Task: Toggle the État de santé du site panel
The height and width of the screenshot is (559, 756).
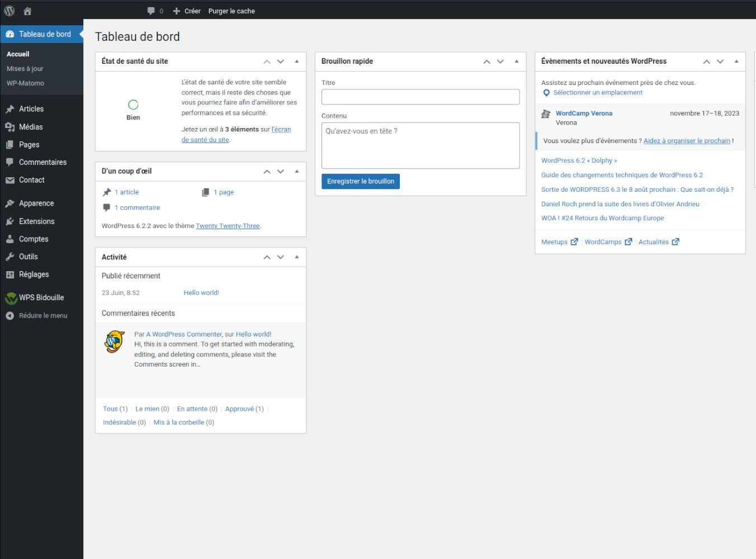Action: (x=296, y=61)
